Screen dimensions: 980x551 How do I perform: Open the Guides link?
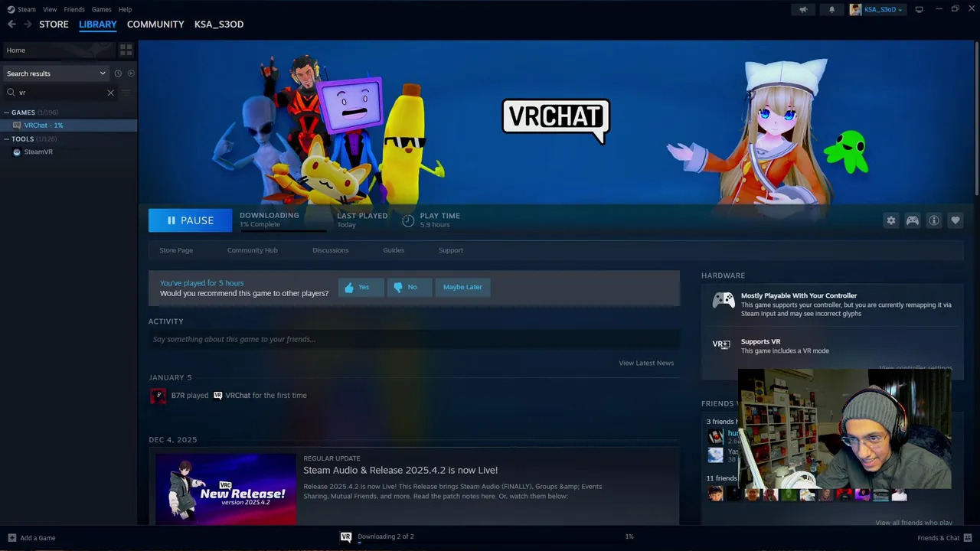[394, 250]
